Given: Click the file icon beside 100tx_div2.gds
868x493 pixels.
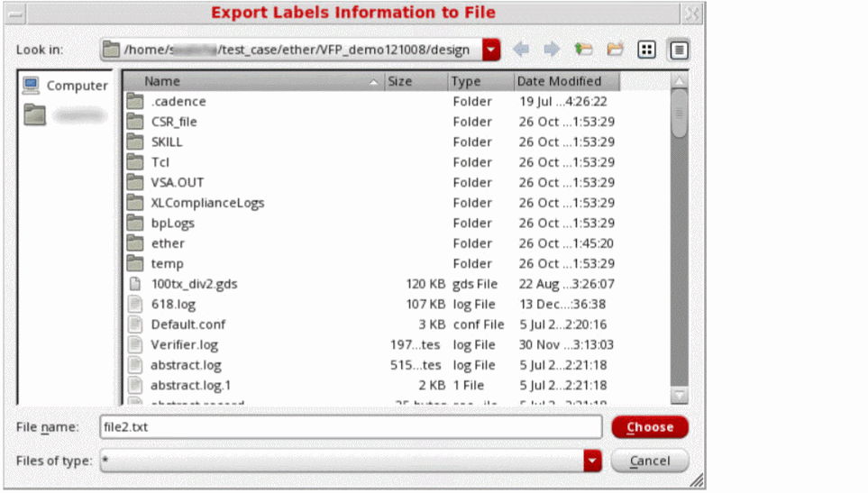Looking at the screenshot, I should coord(135,284).
